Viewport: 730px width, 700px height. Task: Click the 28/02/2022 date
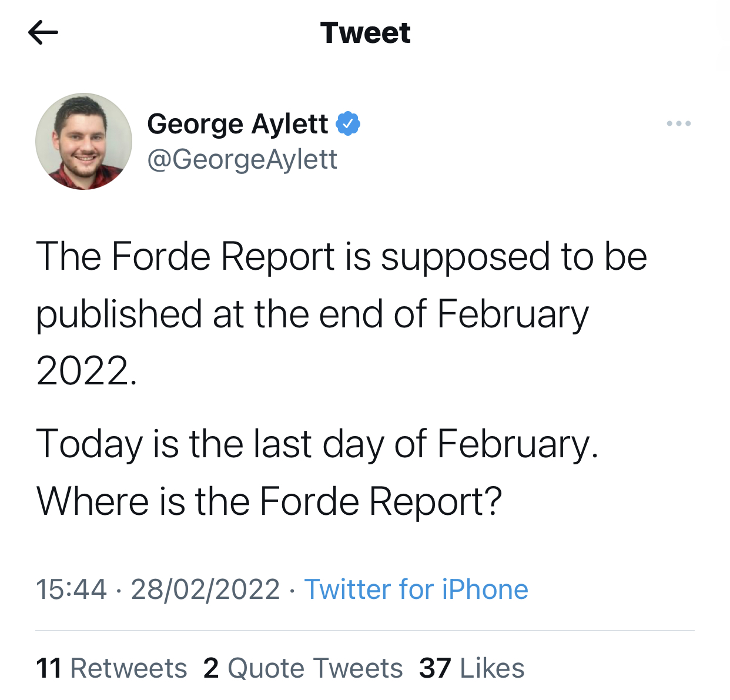205,590
